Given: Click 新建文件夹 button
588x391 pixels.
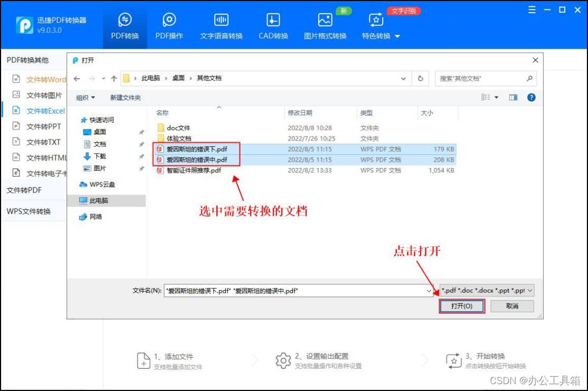Looking at the screenshot, I should click(125, 98).
